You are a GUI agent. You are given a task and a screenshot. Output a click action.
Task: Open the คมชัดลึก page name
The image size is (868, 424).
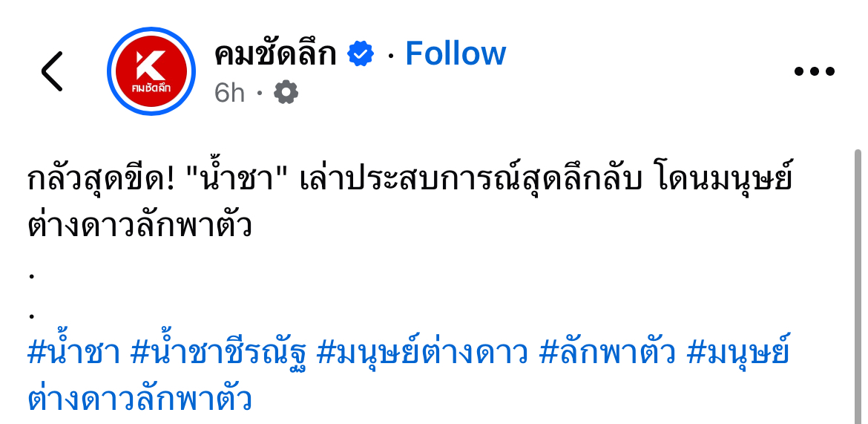pyautogui.click(x=275, y=54)
